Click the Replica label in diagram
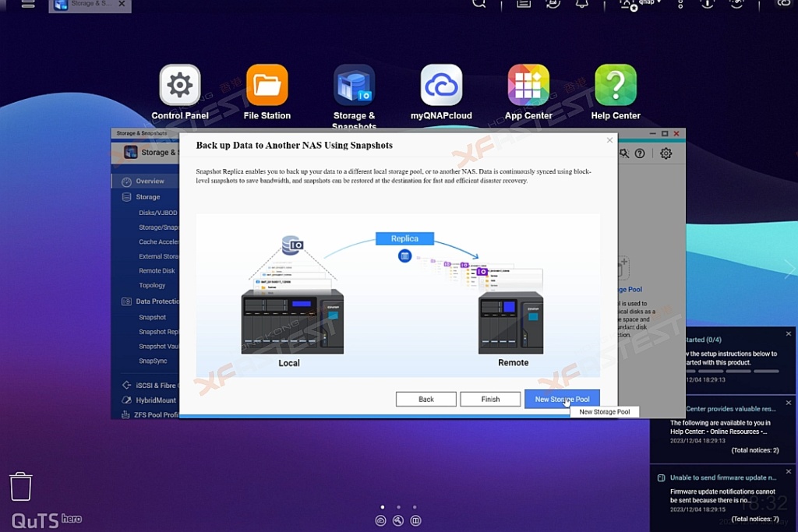 404,238
